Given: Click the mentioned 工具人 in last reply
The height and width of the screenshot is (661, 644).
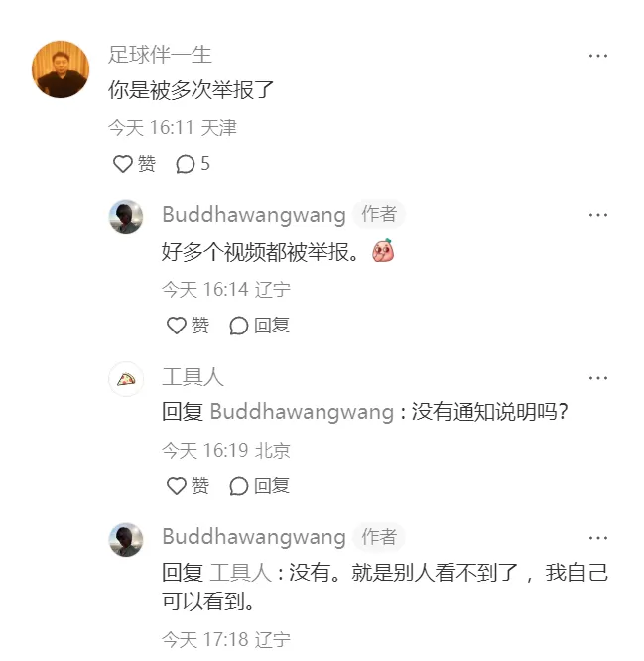Looking at the screenshot, I should coord(241,573).
